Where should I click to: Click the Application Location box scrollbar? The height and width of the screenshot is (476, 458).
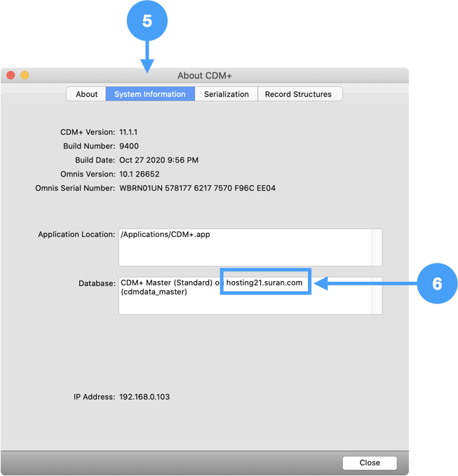coord(377,247)
